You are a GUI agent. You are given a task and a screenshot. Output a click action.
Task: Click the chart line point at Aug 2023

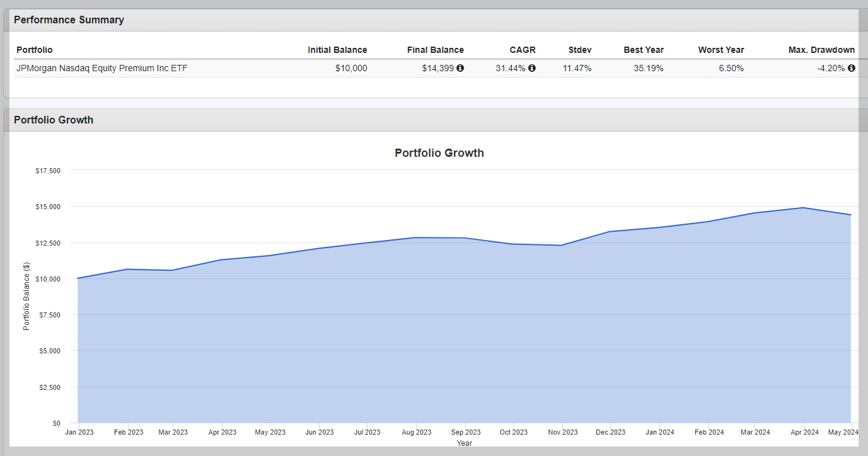[416, 237]
